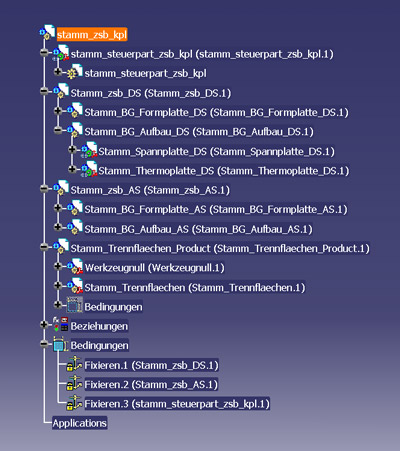Screen dimensions: 400x451
Task: Select Stamm_BG_Aufbau_AS tree item
Action: click(x=198, y=229)
